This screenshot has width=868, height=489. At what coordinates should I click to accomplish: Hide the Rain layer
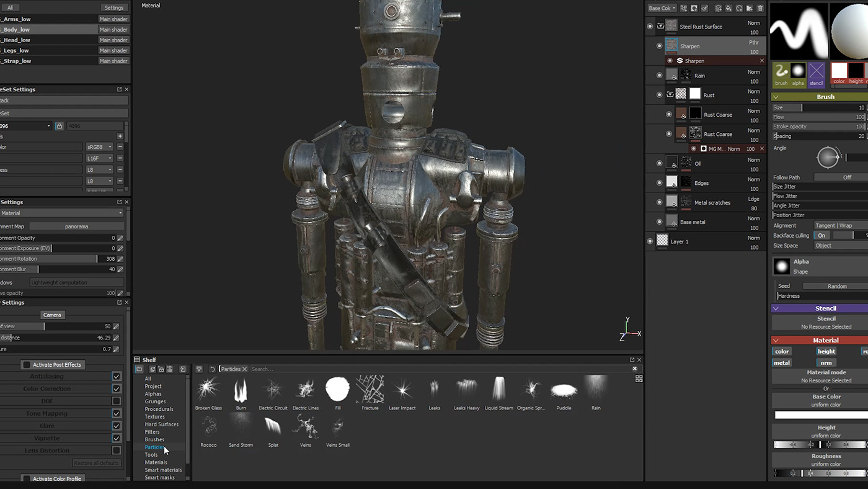(659, 76)
